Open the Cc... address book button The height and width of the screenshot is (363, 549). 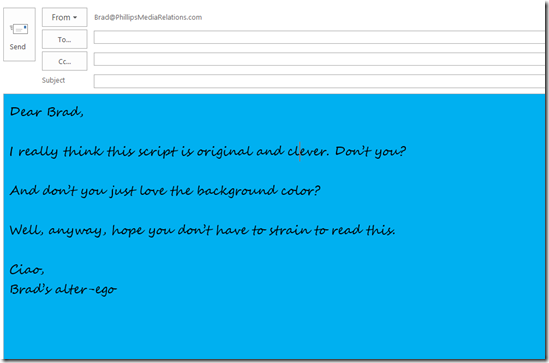pyautogui.click(x=64, y=61)
